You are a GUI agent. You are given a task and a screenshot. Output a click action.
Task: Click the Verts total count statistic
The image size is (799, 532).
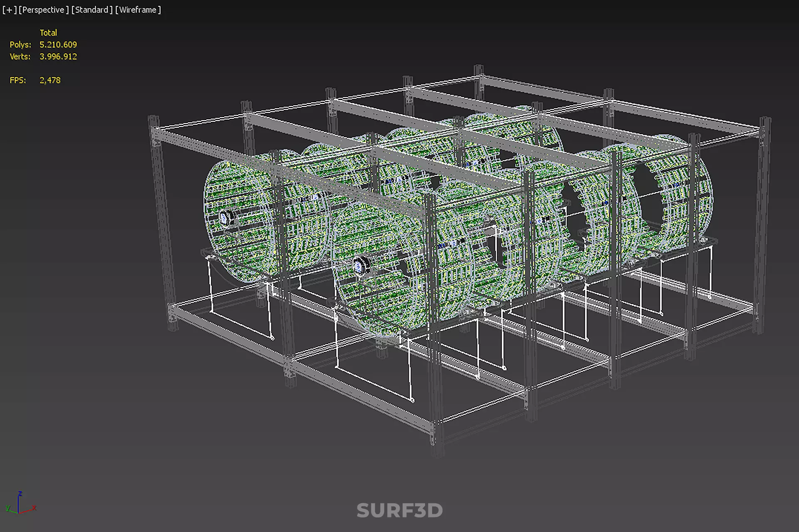click(58, 57)
